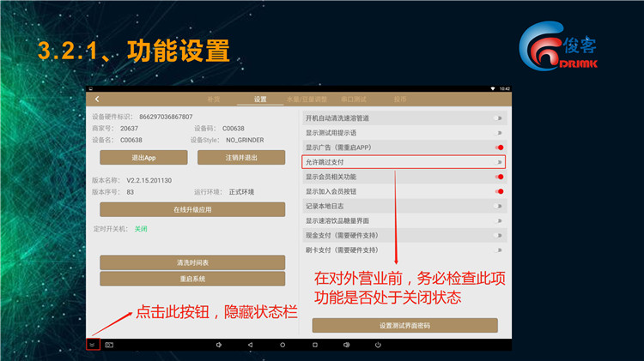Click the 版本序号 value 83

pos(131,192)
